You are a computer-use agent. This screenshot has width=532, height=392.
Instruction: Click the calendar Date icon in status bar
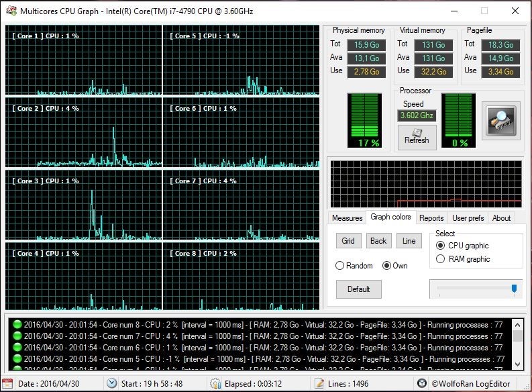point(9,383)
